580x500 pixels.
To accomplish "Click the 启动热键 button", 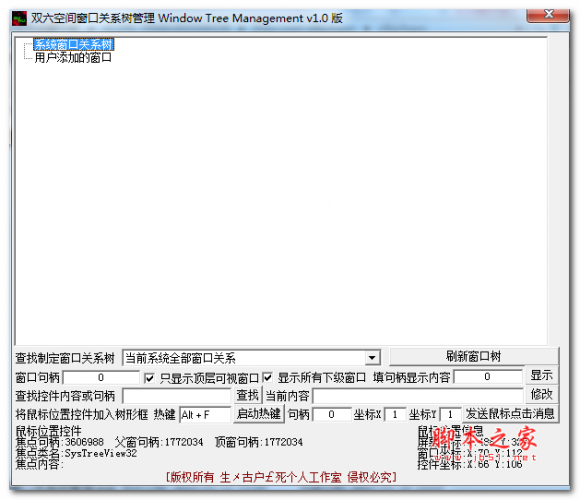I will click(x=259, y=413).
